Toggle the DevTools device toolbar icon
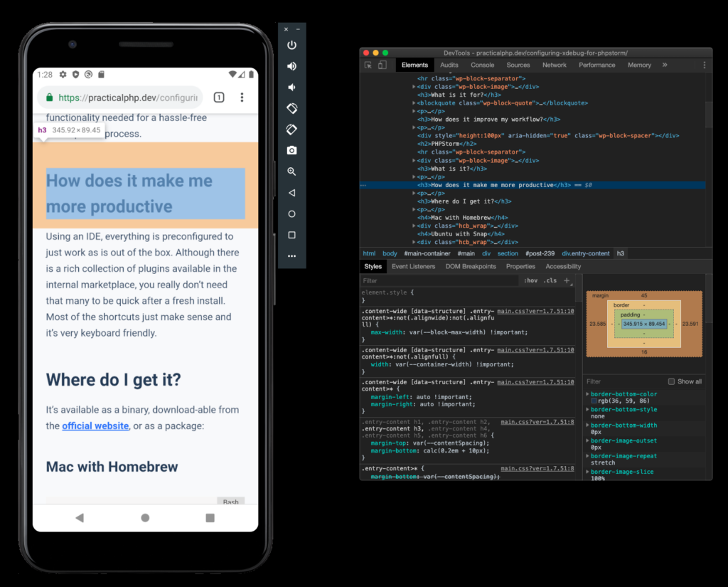This screenshot has width=728, height=587. pos(382,65)
